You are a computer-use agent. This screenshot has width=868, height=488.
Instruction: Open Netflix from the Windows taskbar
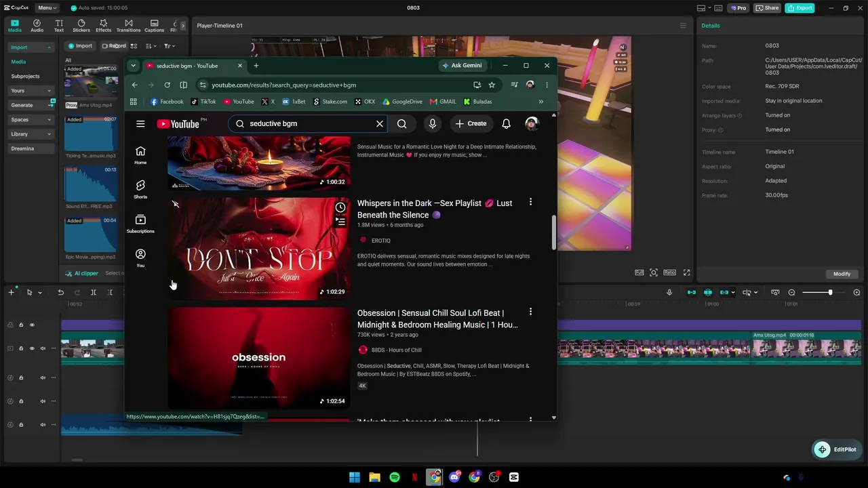pyautogui.click(x=414, y=477)
